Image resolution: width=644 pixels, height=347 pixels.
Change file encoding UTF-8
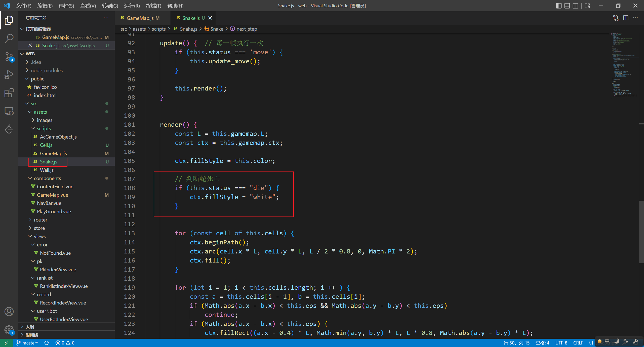coord(561,343)
